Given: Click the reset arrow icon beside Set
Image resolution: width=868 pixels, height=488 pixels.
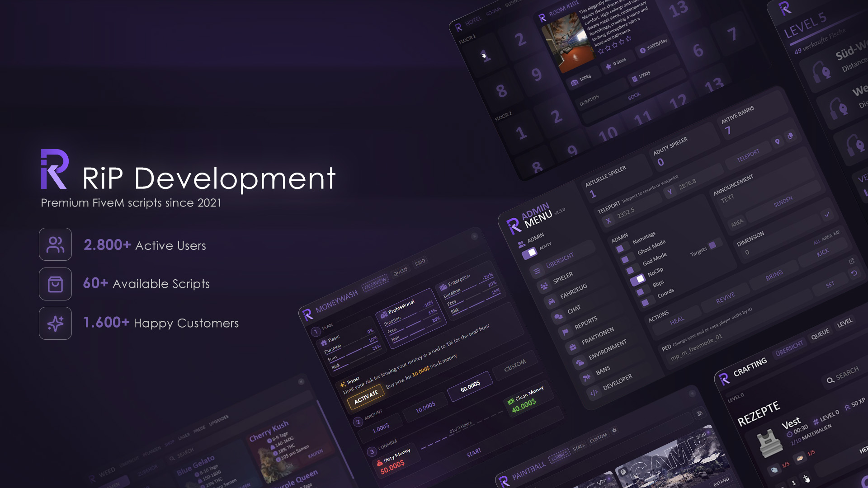Looking at the screenshot, I should 854,273.
